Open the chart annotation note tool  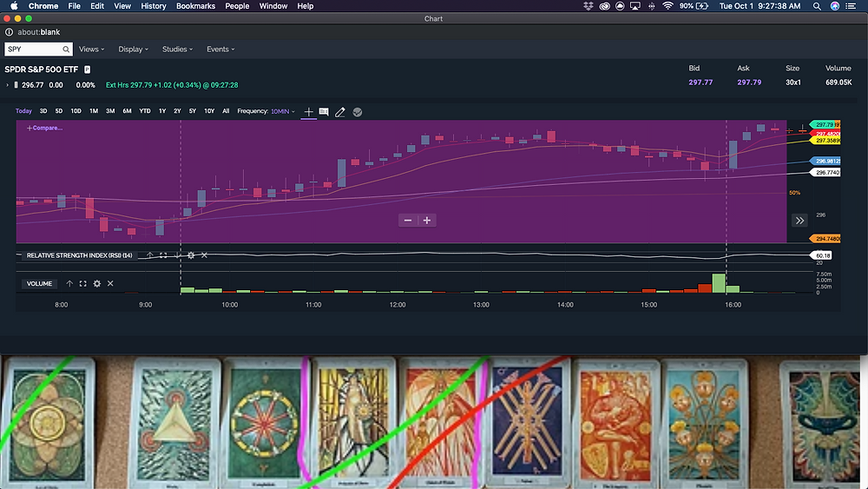(324, 112)
